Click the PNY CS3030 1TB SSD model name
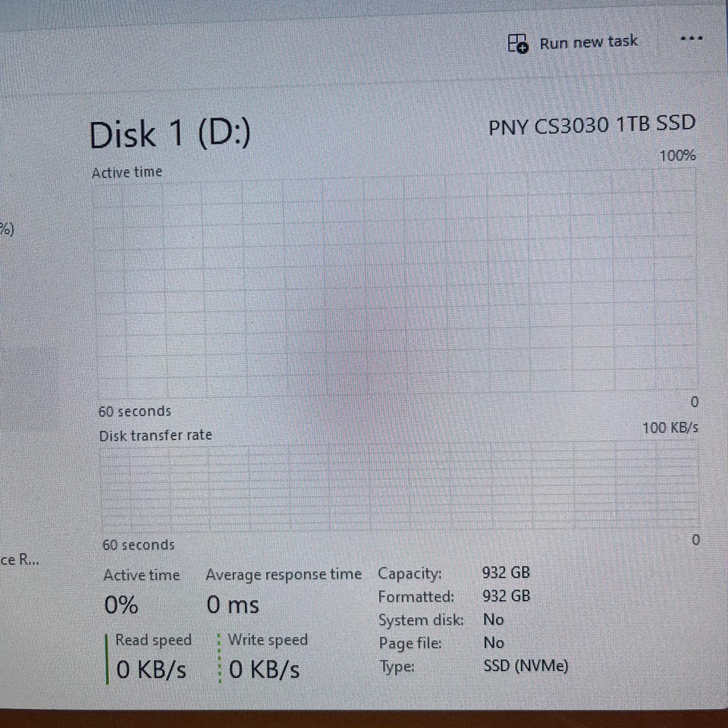This screenshot has height=728, width=728. pyautogui.click(x=592, y=125)
